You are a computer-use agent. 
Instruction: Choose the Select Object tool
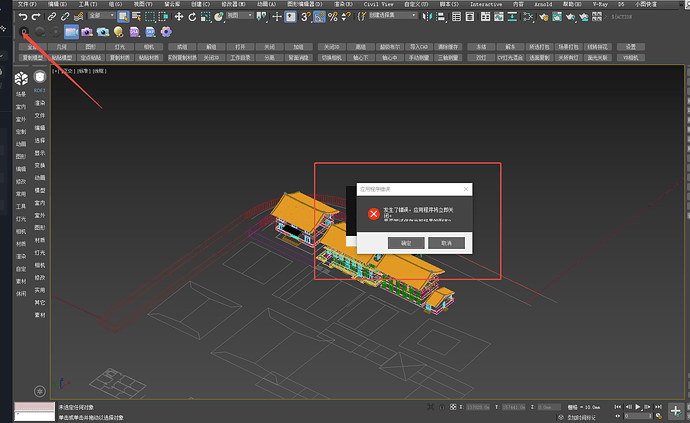[x=123, y=17]
